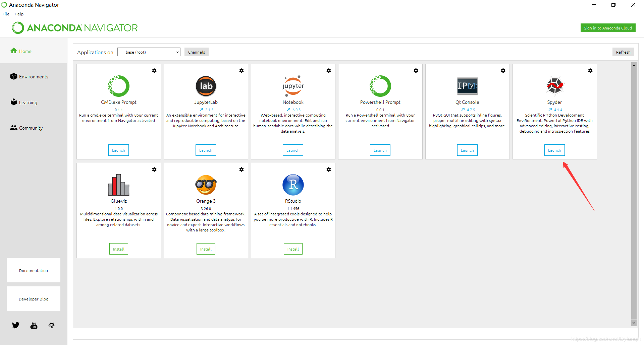Viewport: 644px width, 345px height.
Task: Click the Refresh button
Action: click(x=623, y=52)
